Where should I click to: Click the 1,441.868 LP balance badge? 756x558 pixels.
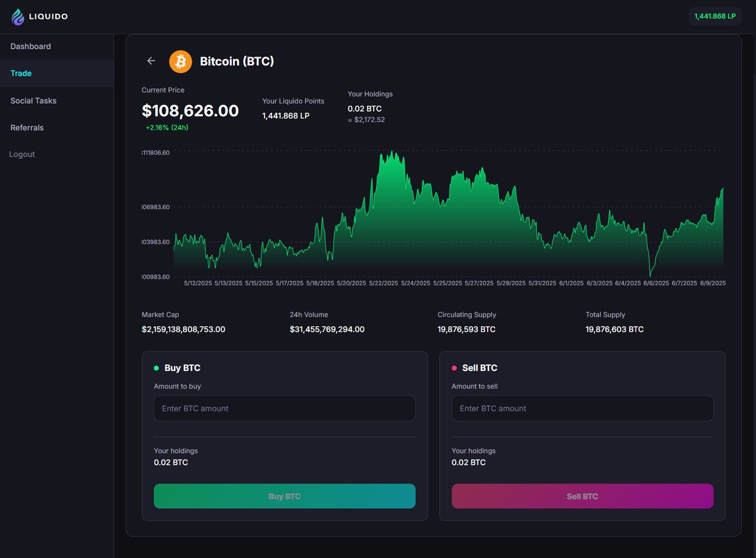click(715, 16)
